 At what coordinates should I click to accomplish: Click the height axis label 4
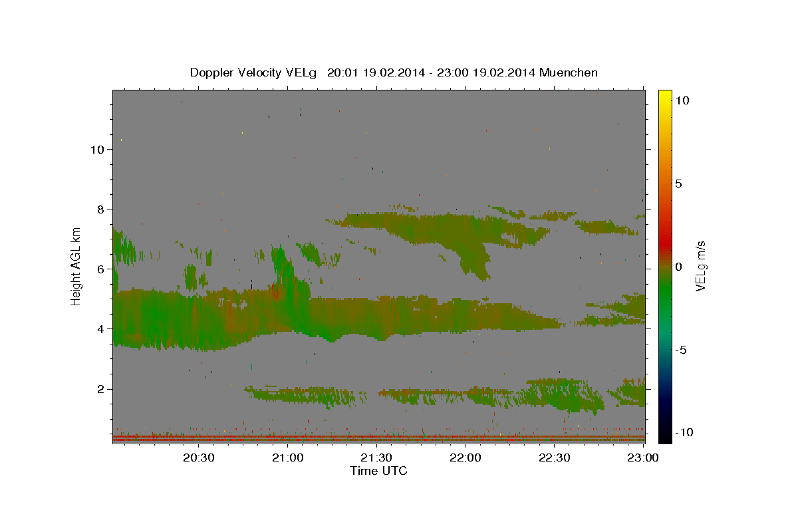tap(101, 329)
